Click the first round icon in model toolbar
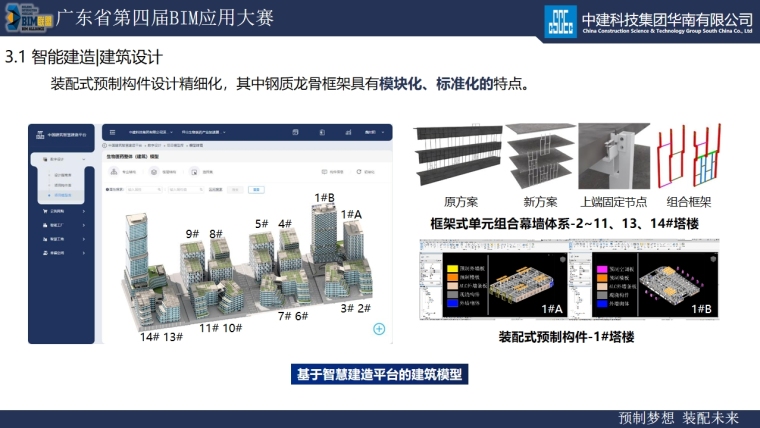760x428 pixels. pyautogui.click(x=115, y=172)
